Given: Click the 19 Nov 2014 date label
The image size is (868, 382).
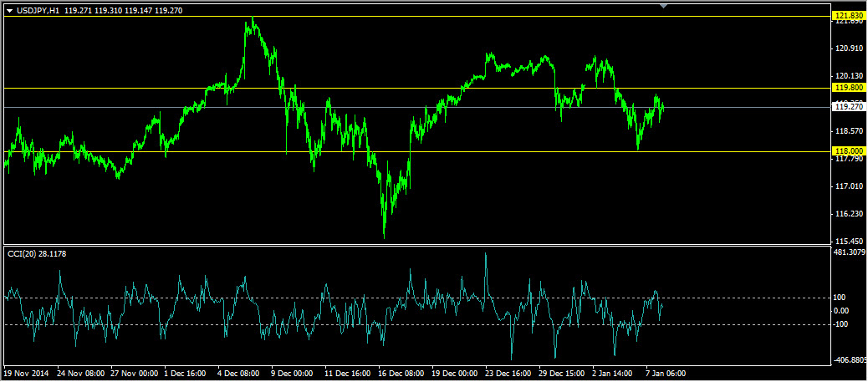Looking at the screenshot, I should coord(27,374).
